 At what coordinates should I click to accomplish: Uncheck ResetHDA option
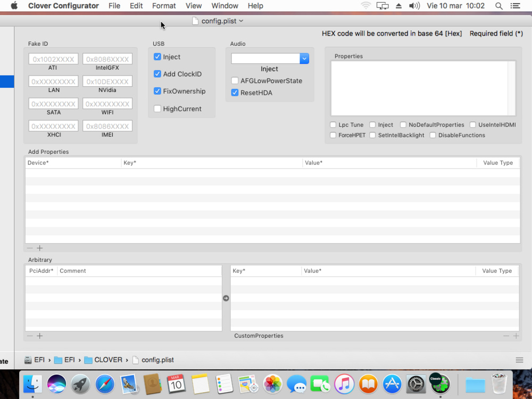tap(235, 93)
